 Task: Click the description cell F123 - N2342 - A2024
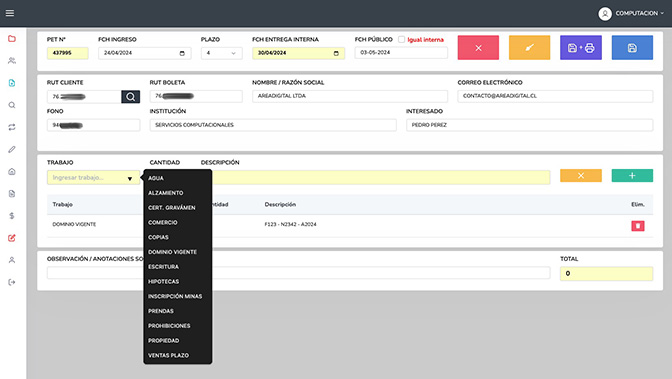click(x=291, y=225)
